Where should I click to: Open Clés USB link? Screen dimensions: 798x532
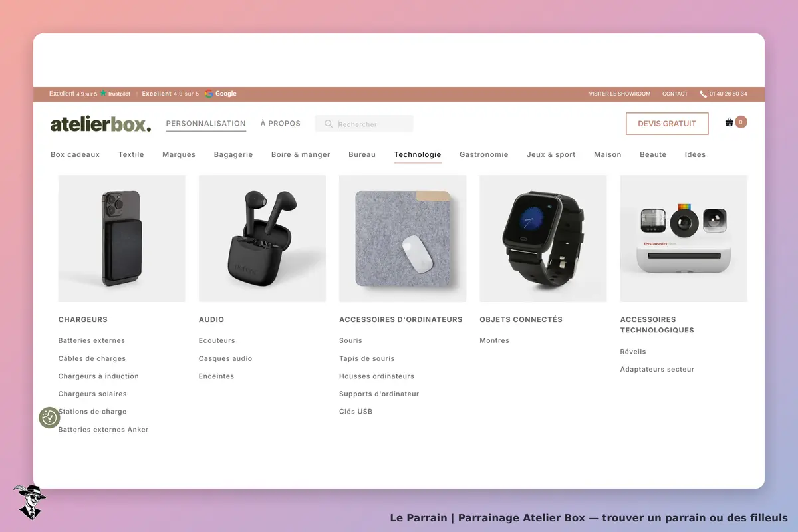[356, 412]
